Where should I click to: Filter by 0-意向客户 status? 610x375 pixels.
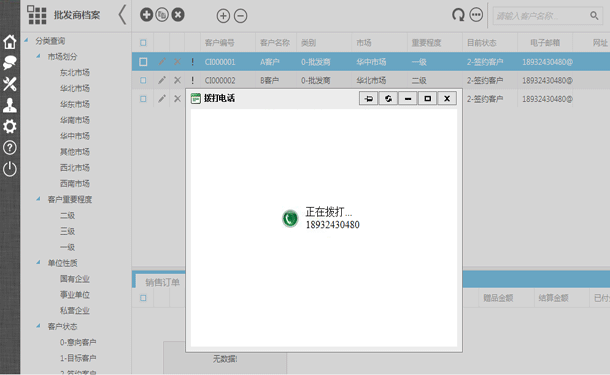78,342
